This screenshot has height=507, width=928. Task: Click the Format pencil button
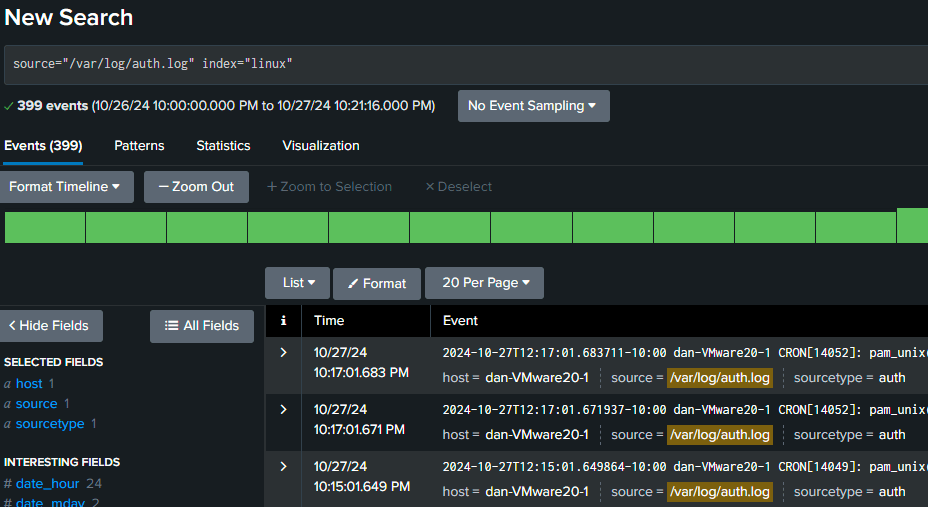click(x=376, y=284)
